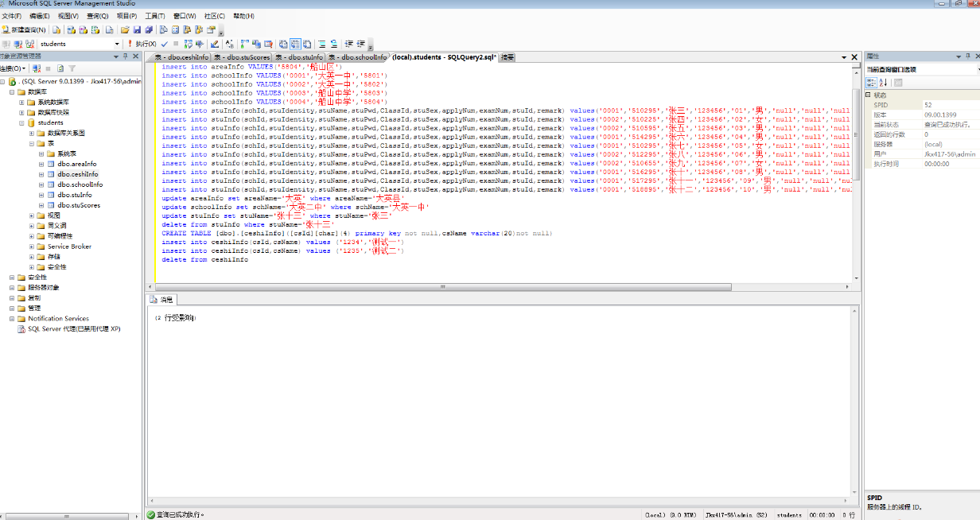Open the students database dropdown

tap(117, 44)
